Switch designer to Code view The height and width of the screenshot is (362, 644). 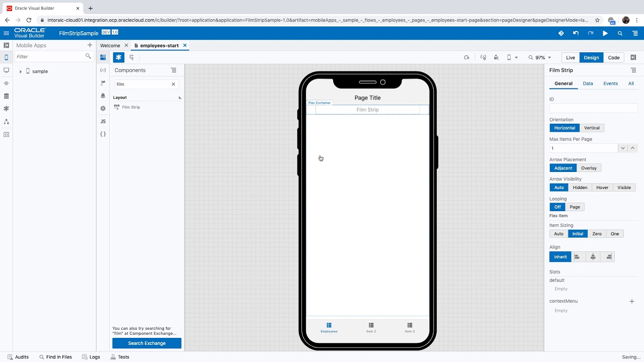pyautogui.click(x=614, y=57)
